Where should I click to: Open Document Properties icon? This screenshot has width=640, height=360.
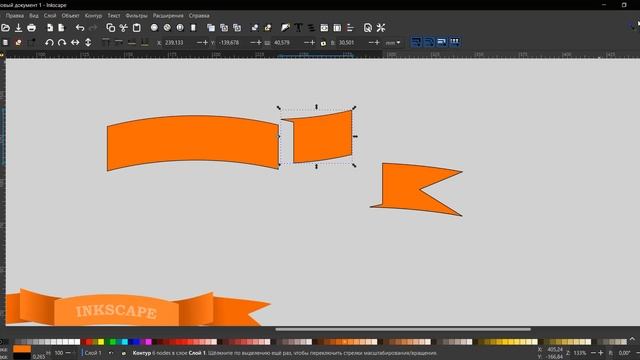(368, 28)
